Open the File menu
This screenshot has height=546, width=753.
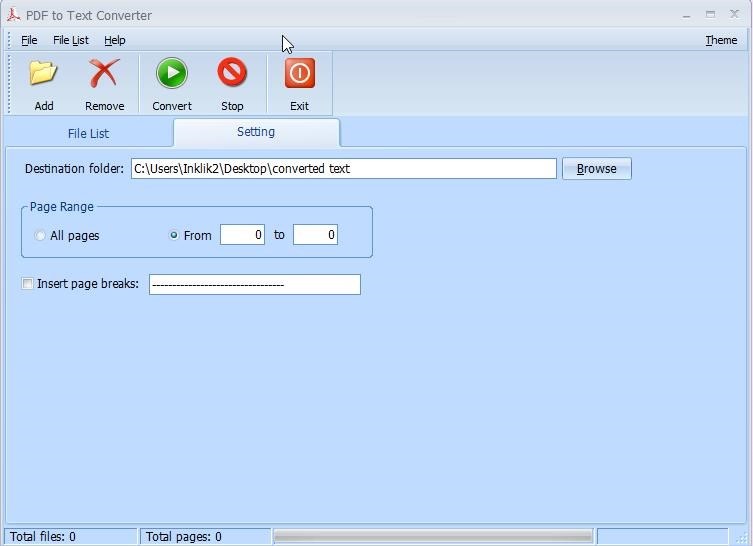29,40
